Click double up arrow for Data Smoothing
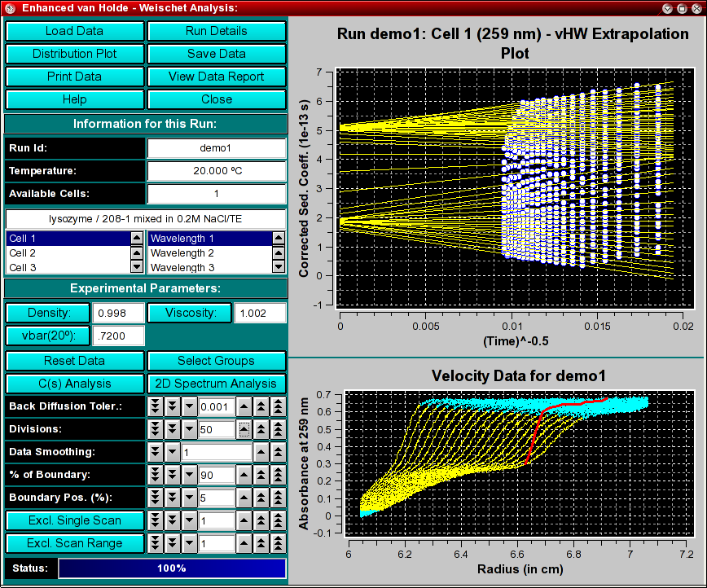The width and height of the screenshot is (707, 588). (x=278, y=452)
